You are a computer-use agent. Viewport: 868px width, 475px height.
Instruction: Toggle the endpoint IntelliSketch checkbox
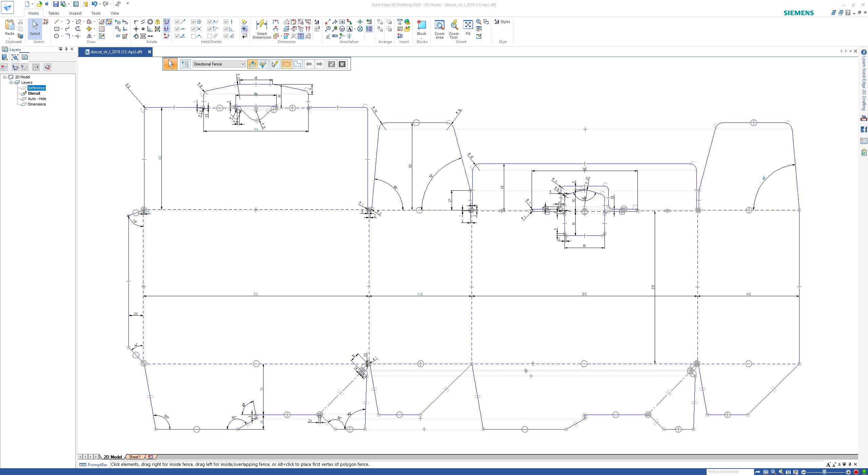(x=177, y=22)
